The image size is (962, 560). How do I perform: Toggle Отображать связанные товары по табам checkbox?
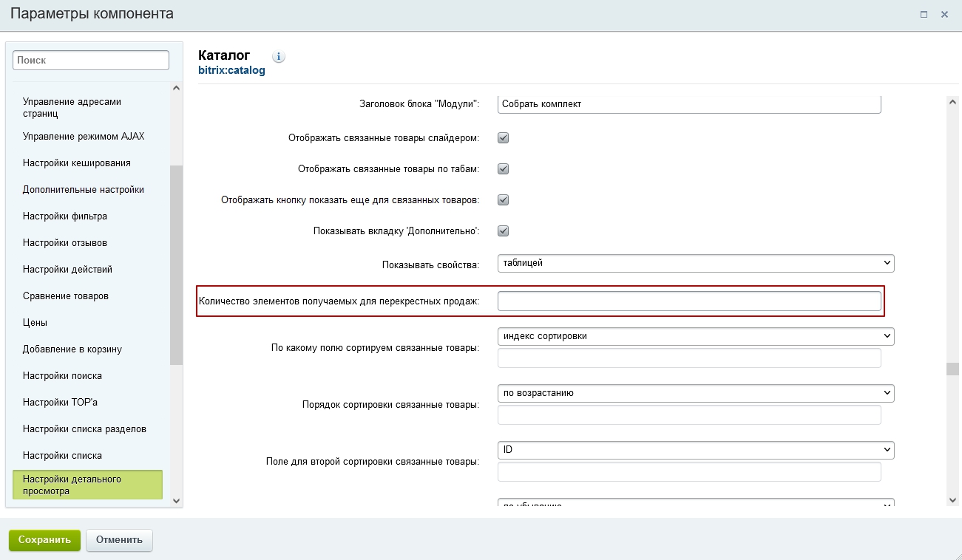(504, 168)
